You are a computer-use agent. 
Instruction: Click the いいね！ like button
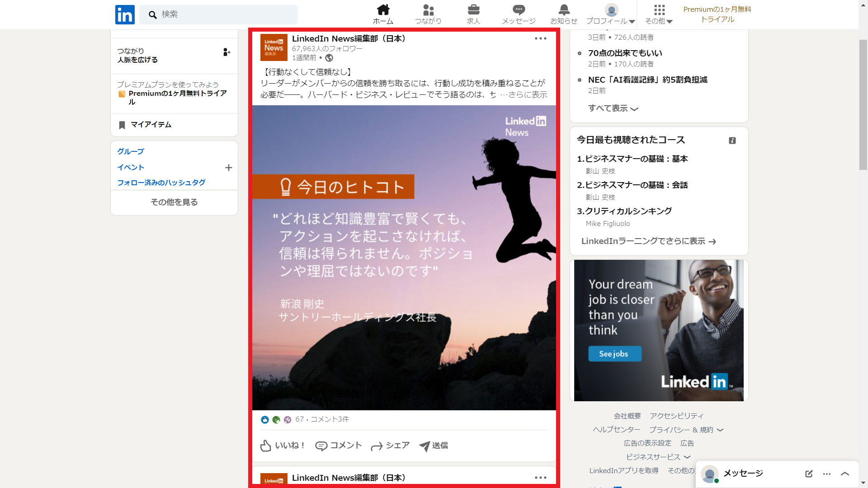283,446
